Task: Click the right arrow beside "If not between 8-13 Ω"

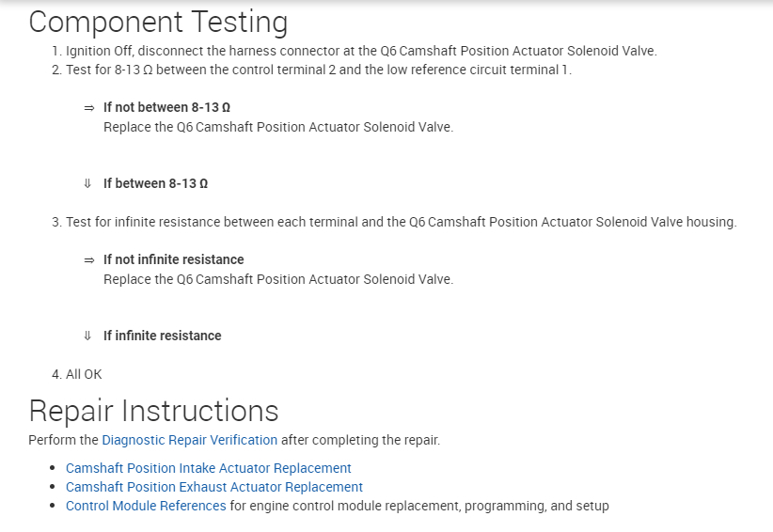Action: pos(88,108)
